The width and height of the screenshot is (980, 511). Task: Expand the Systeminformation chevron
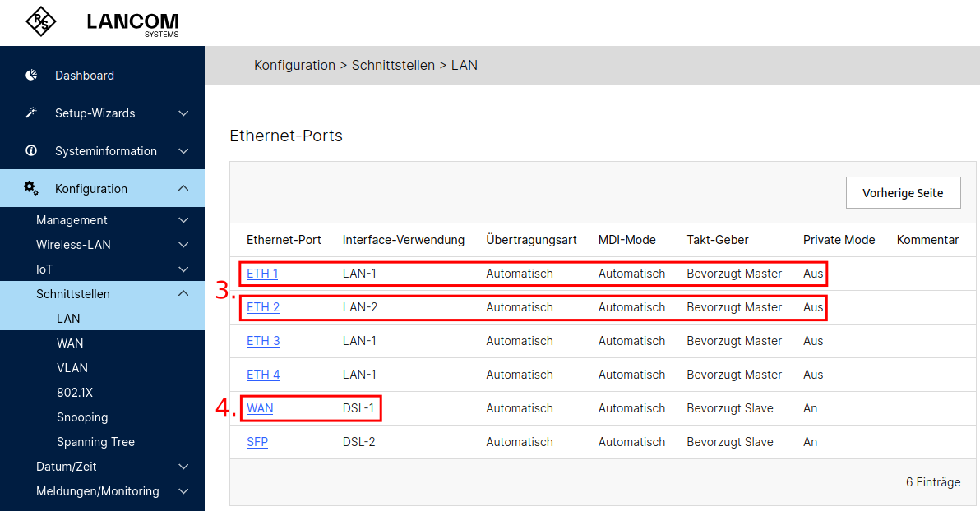pyautogui.click(x=183, y=151)
